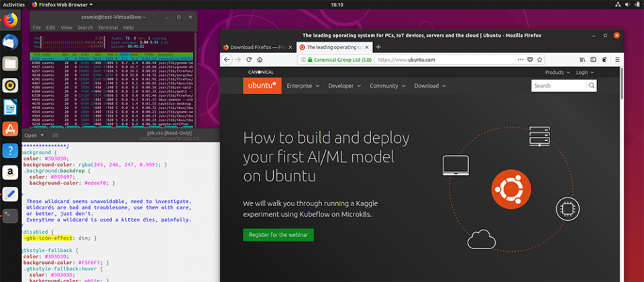
Task: Show site information in the URL bar
Action: (x=303, y=60)
